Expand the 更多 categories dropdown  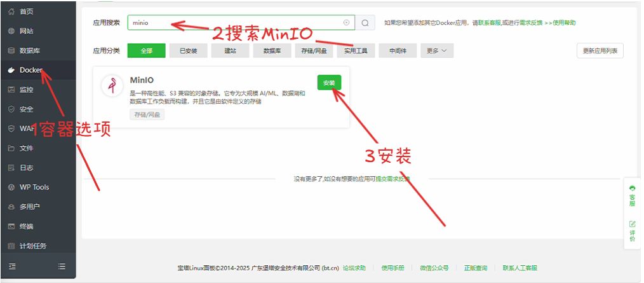tap(437, 51)
